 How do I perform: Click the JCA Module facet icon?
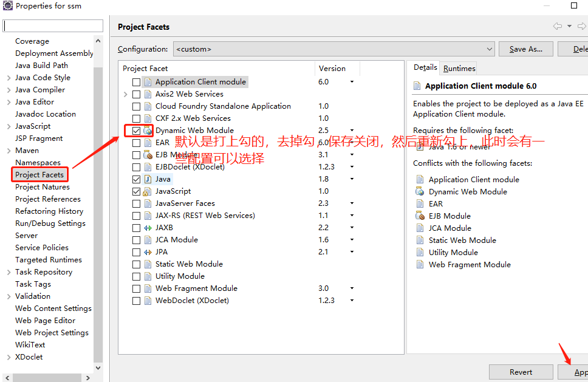click(148, 240)
